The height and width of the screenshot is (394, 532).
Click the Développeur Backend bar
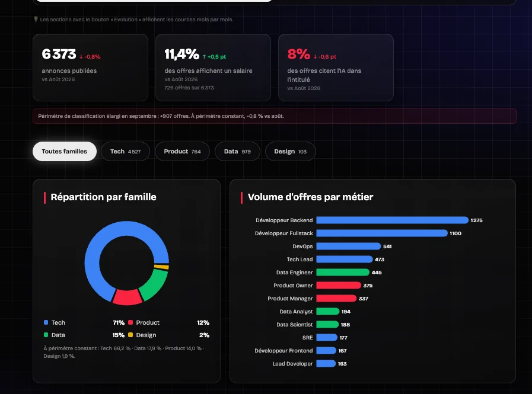392,220
